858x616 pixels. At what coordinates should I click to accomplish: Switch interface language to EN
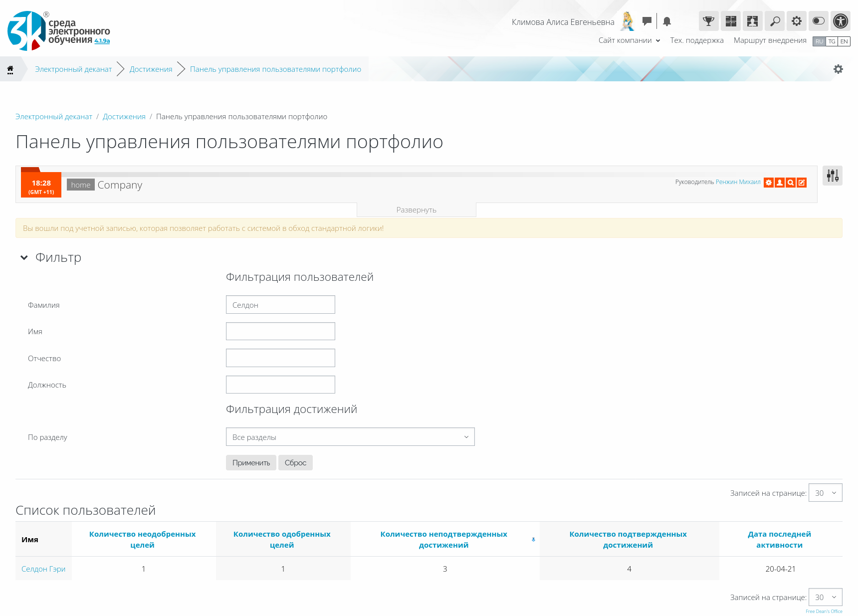point(844,41)
